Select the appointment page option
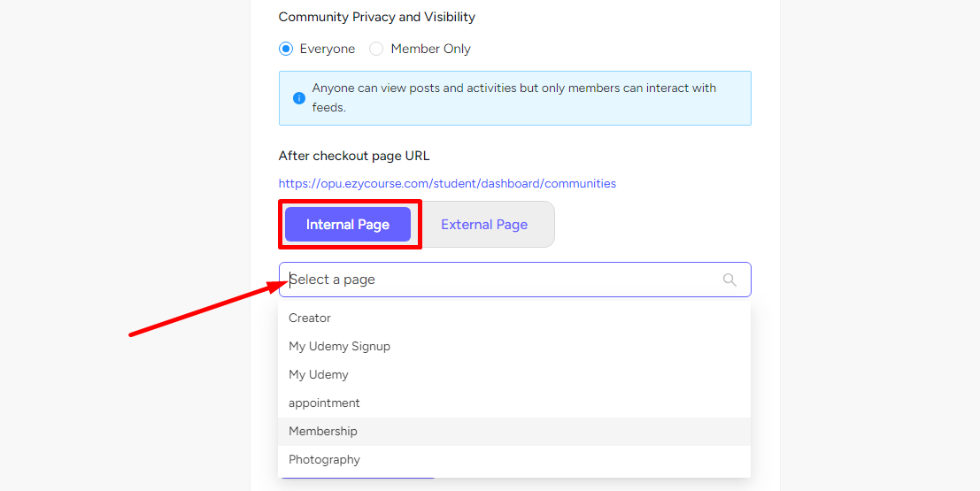980x491 pixels. 514,403
